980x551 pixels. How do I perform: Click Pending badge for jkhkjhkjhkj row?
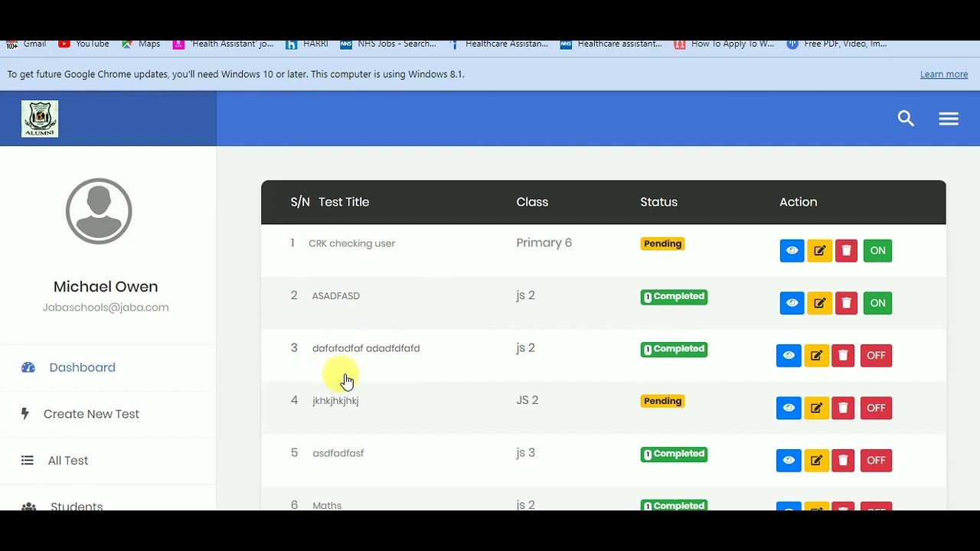coord(662,401)
